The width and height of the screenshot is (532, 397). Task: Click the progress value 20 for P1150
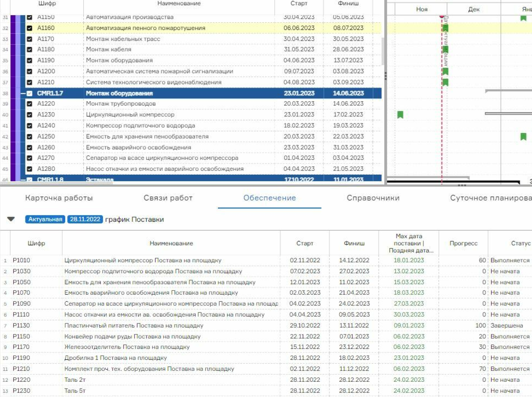tap(482, 336)
